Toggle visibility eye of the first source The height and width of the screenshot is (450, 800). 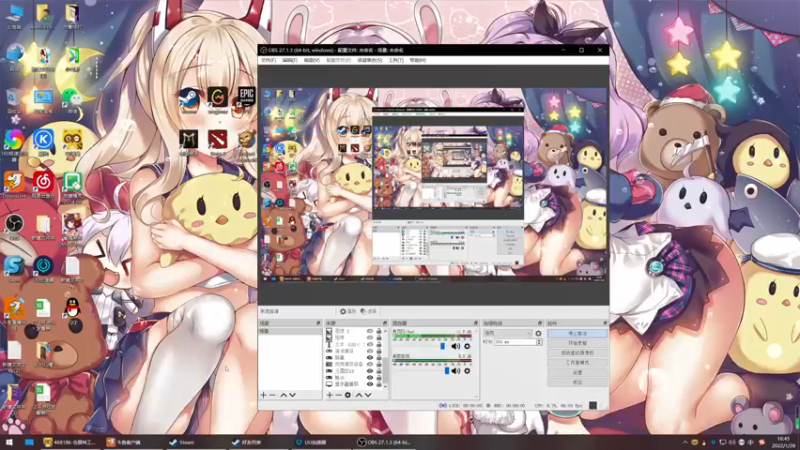point(370,331)
